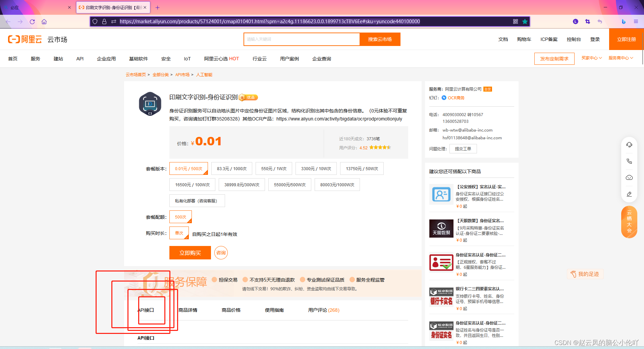Viewport: 644px width, 349px height.
Task: Select 0.01元 / 500次 package
Action: 189,168
